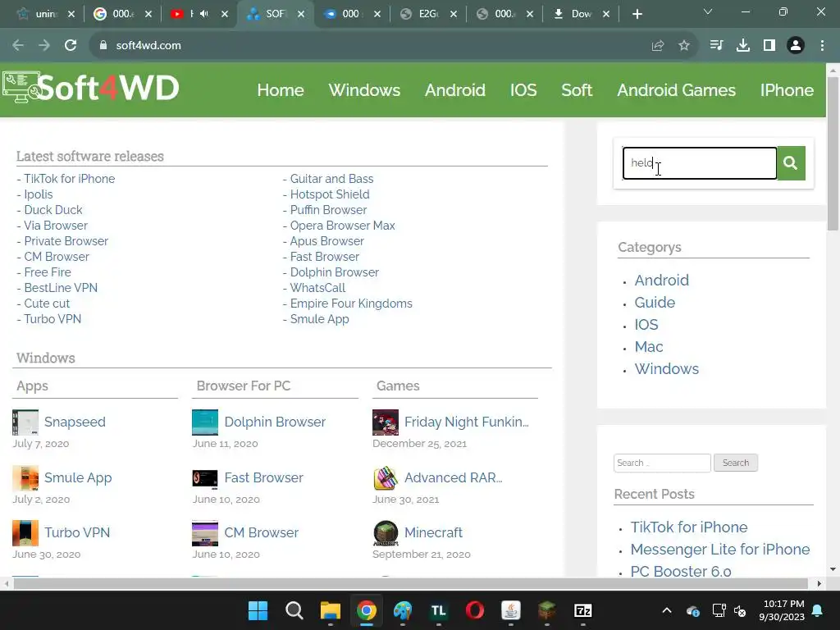The image size is (840, 630).
Task: Click the Soft4WD logo
Action: (90, 88)
